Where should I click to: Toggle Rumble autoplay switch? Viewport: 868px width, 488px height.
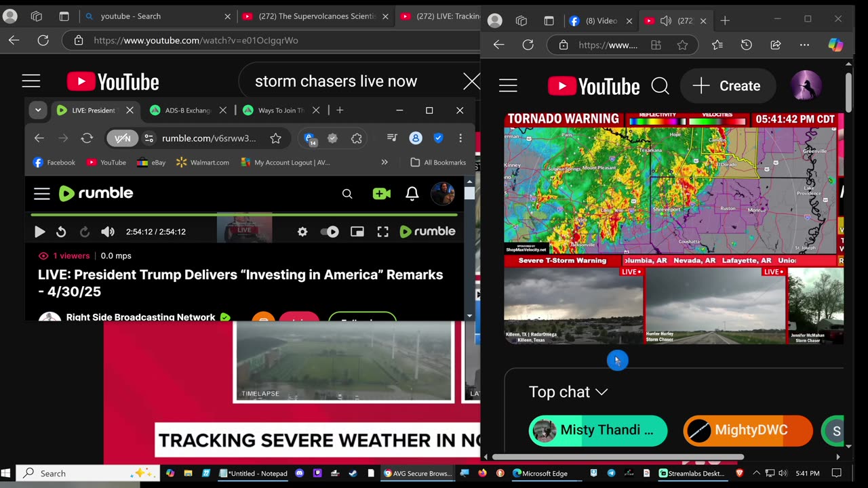click(330, 232)
